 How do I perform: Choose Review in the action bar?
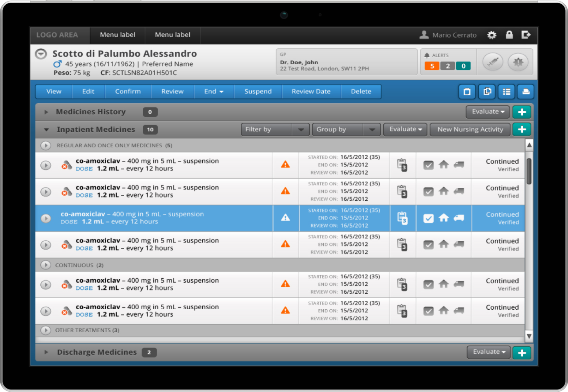coord(172,92)
